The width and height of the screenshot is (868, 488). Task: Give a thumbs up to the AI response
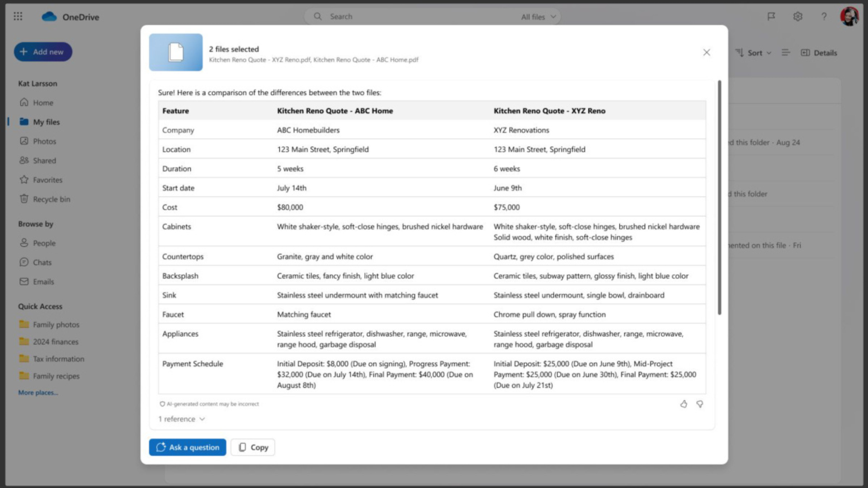684,404
